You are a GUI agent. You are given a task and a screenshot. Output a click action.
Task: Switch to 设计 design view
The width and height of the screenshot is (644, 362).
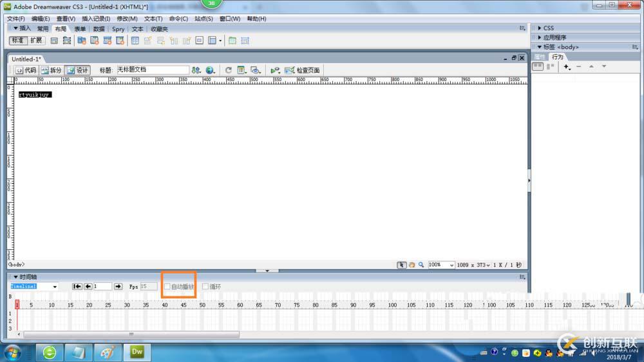coord(78,70)
